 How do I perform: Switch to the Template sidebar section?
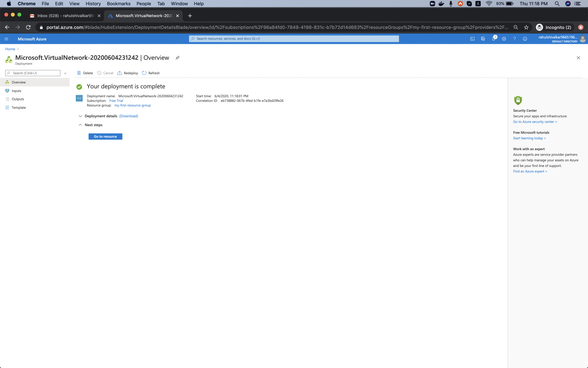point(19,107)
